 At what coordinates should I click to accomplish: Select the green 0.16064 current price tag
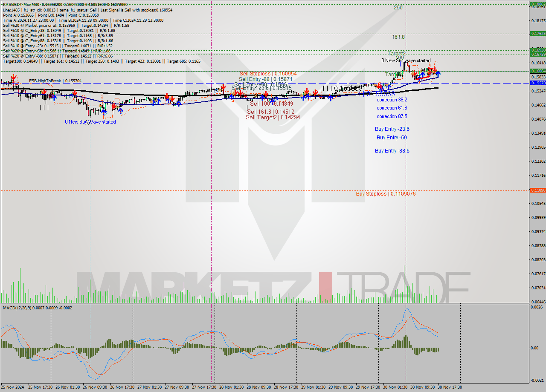[x=537, y=71]
